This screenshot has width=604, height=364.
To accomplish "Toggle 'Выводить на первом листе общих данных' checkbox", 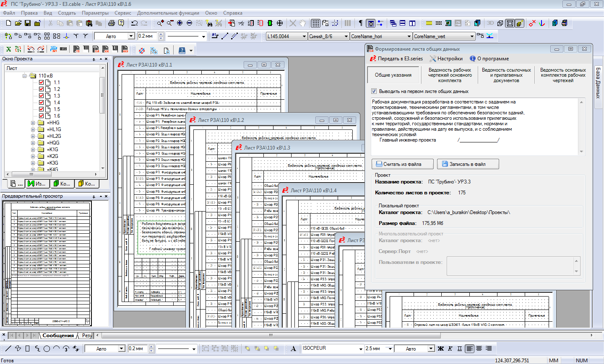I will (374, 91).
